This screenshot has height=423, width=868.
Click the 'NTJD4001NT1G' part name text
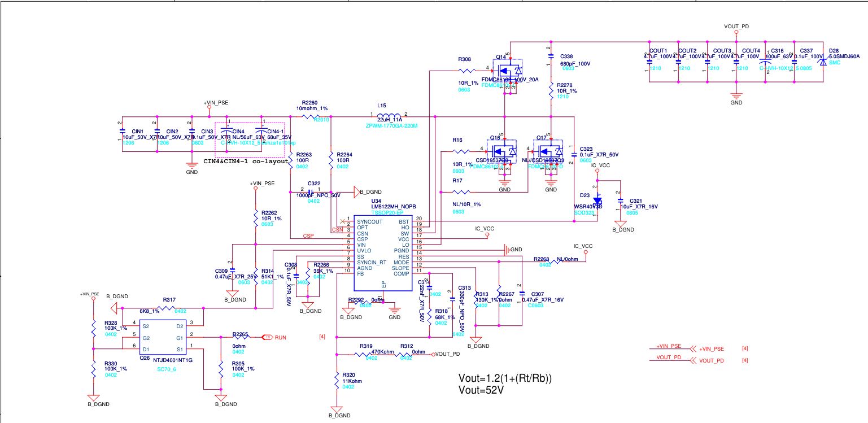[x=173, y=359]
